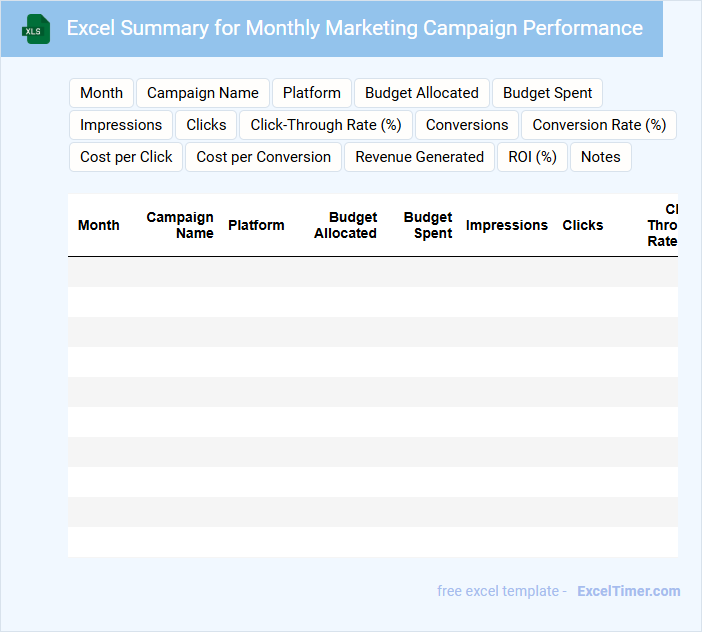The height and width of the screenshot is (632, 702).
Task: Click the Impressions column header in table
Action: [506, 225]
